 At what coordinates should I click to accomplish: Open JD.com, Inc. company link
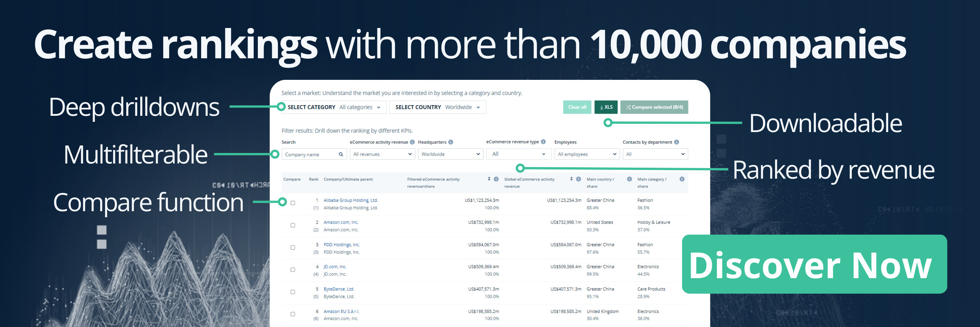tap(335, 267)
